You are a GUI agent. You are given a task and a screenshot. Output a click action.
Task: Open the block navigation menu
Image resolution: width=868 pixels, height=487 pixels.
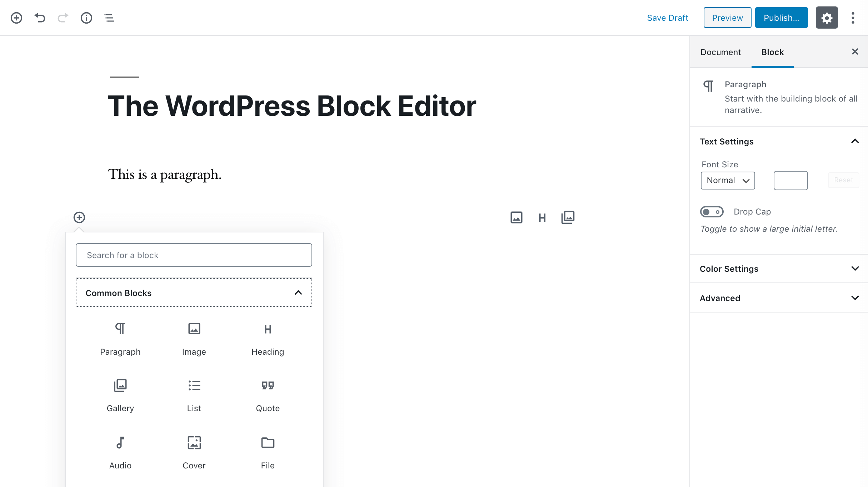point(109,18)
